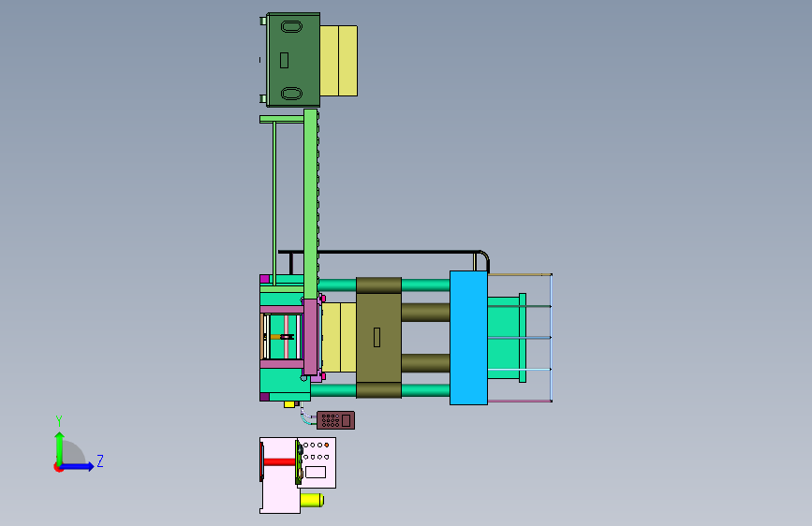Select the thin green vertical rod on the left

pyautogui.click(x=274, y=202)
